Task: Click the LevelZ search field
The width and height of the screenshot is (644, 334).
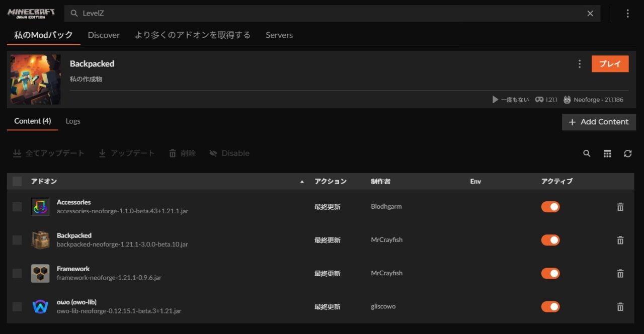Action: (332, 14)
